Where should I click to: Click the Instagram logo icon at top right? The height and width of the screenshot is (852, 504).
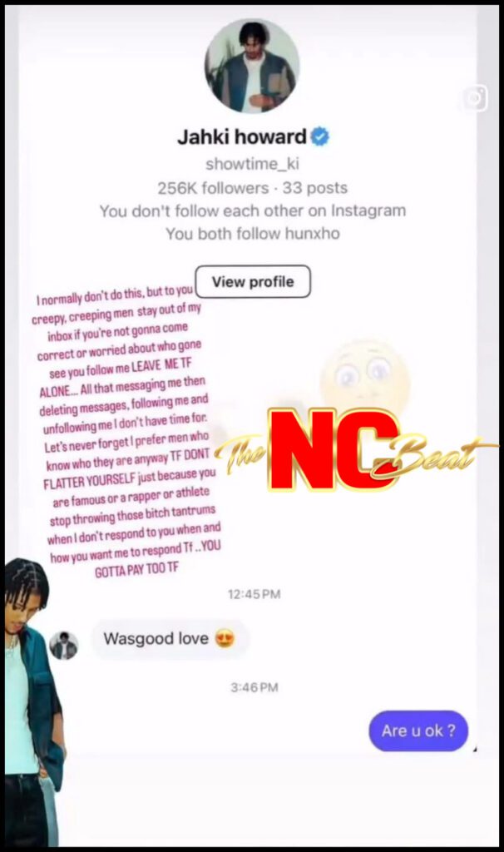[475, 98]
